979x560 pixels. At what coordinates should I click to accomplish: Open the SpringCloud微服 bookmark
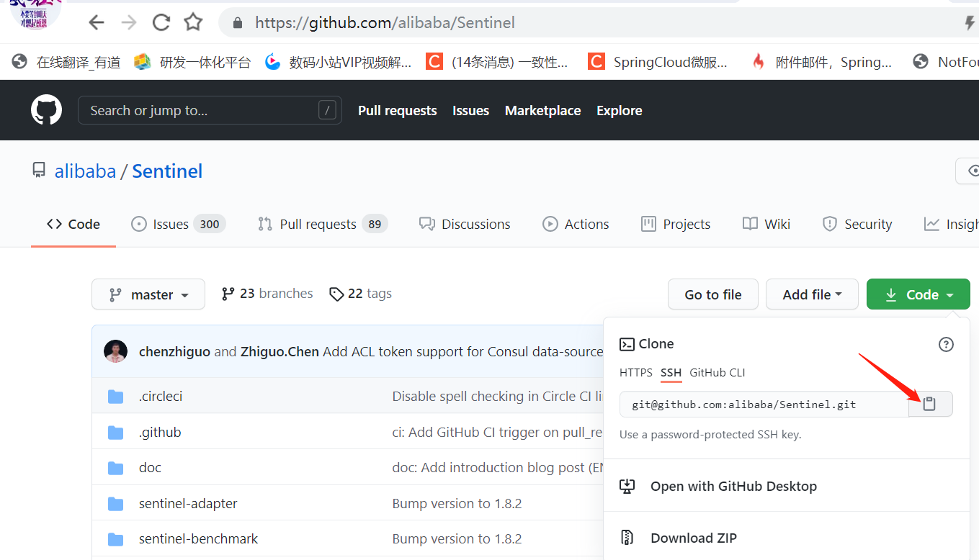pos(658,63)
